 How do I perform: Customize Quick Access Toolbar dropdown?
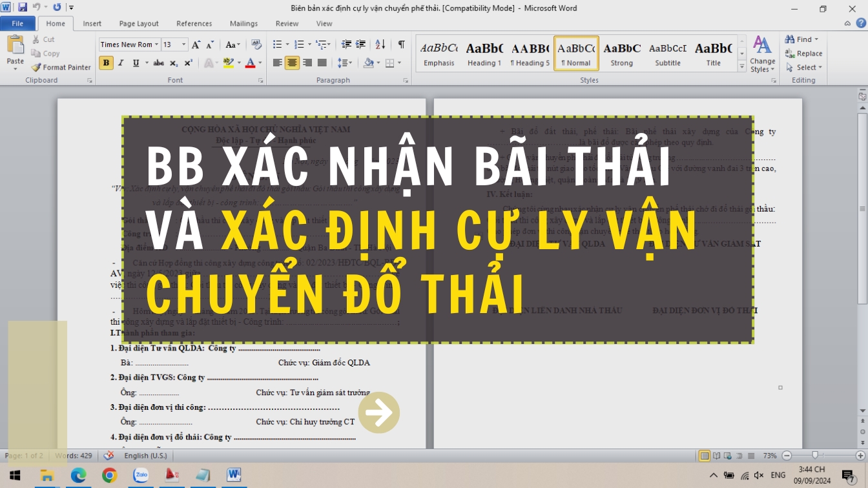71,7
